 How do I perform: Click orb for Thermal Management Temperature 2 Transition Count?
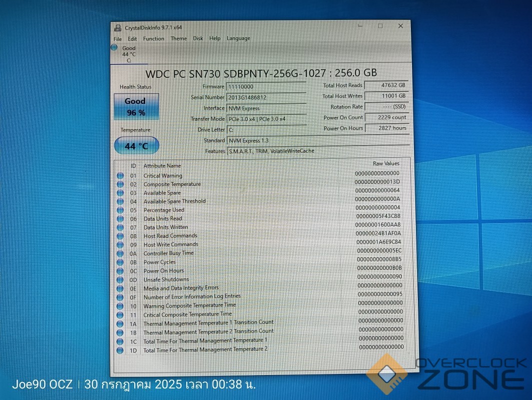[120, 333]
